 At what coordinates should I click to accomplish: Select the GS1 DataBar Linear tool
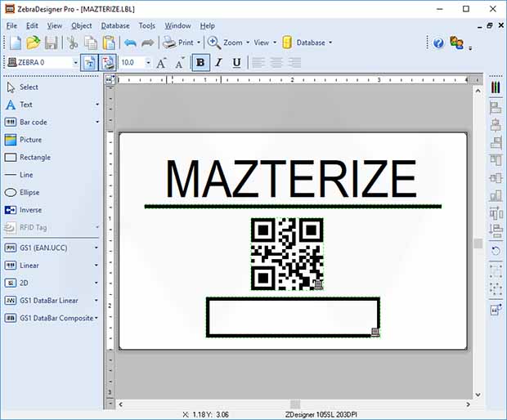click(49, 301)
